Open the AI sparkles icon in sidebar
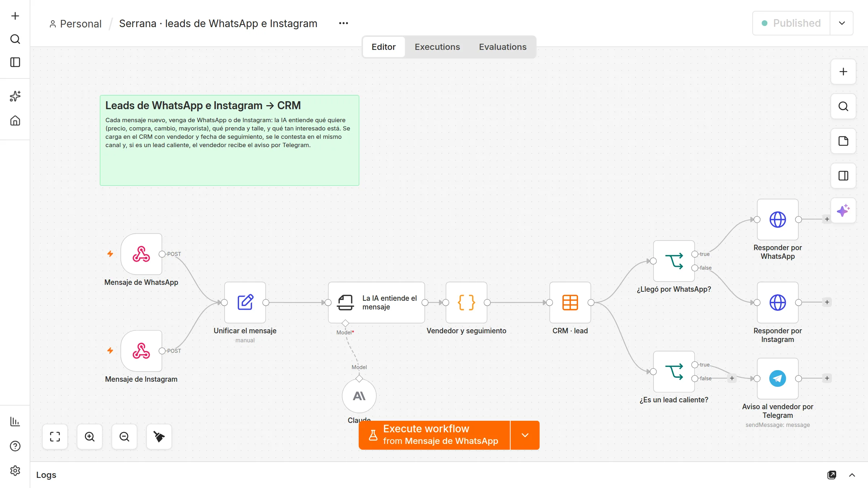This screenshot has height=488, width=868. [15, 96]
